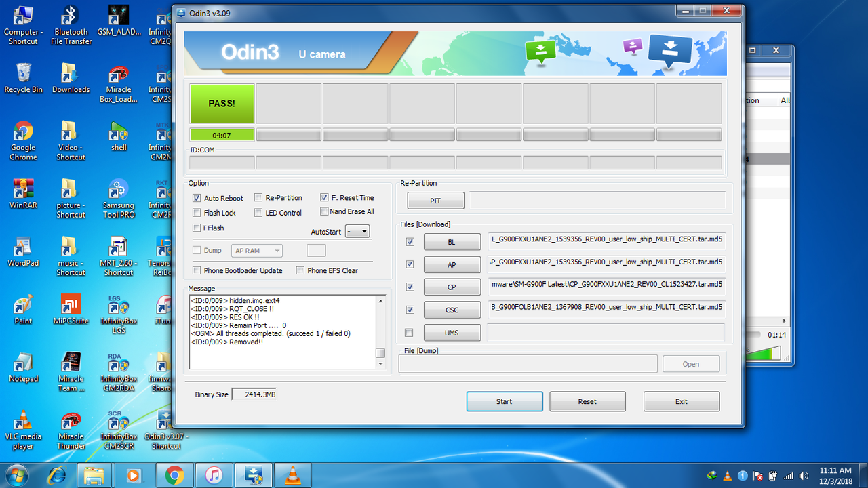Switch to iTunes in the taskbar
Screen dimensions: 868x488
pos(214,475)
